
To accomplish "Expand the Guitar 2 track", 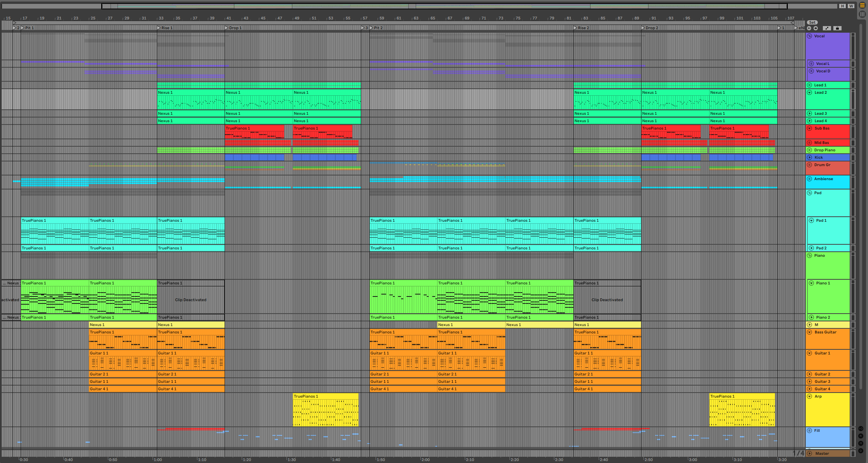I will [810, 374].
